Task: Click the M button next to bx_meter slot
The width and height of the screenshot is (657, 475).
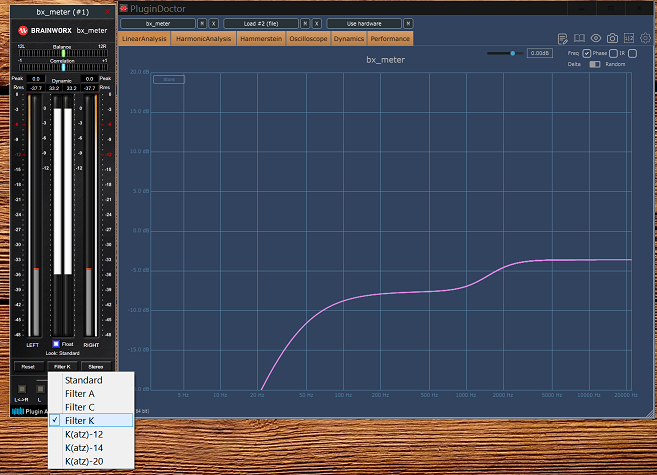Action: [202, 23]
